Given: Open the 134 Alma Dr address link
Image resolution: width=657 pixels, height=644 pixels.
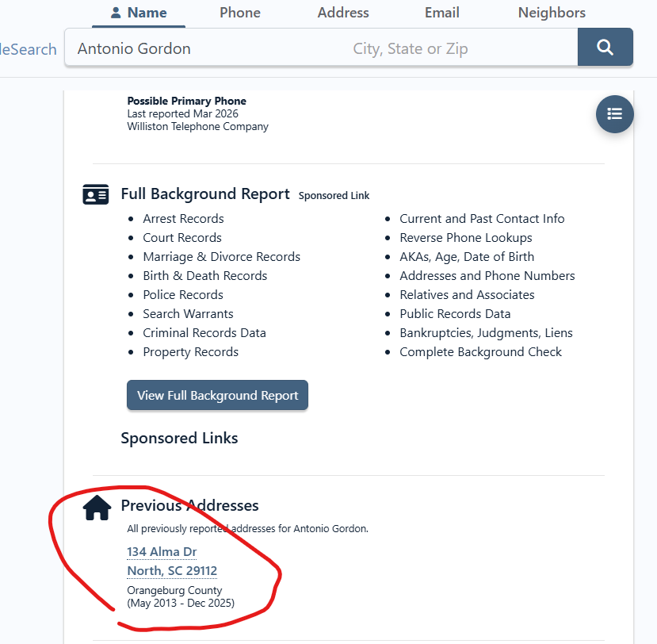Looking at the screenshot, I should coord(162,552).
